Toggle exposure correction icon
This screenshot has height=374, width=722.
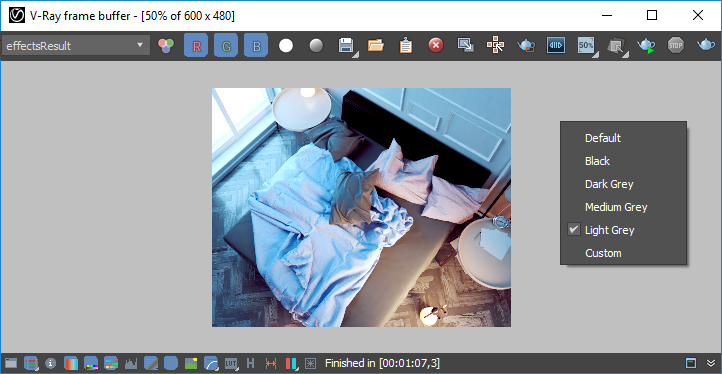pos(171,363)
